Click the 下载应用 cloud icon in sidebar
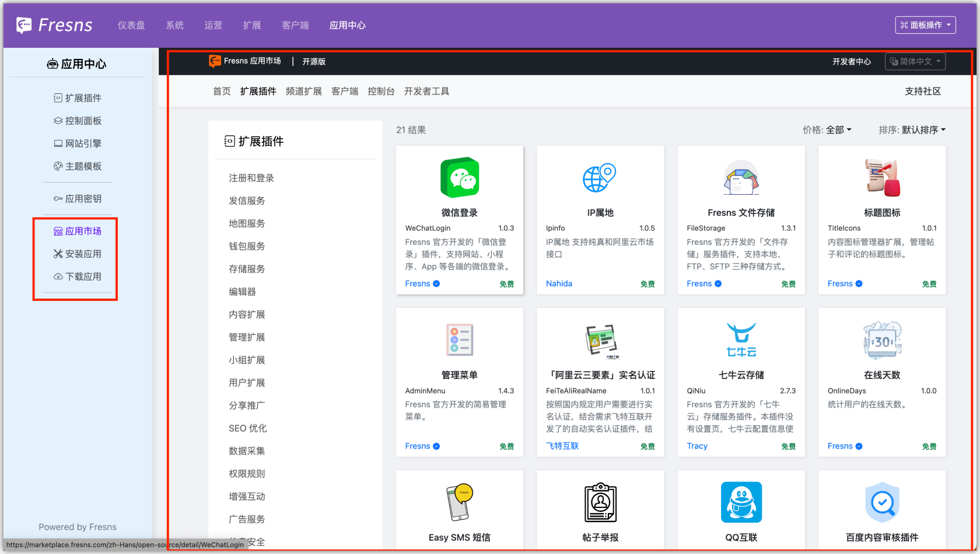 58,277
